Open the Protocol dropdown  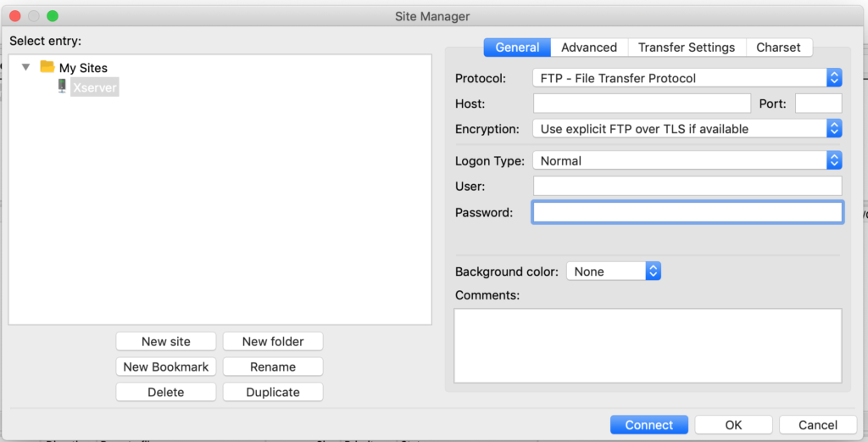[687, 78]
